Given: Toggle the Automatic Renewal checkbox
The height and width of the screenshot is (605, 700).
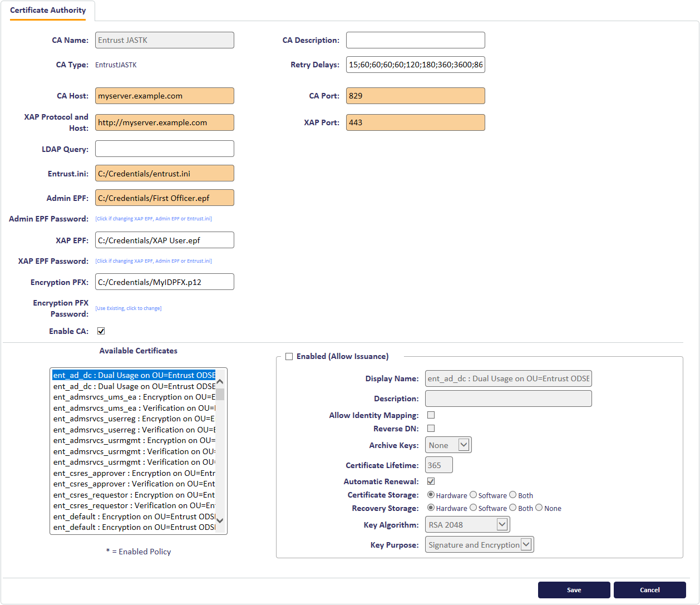Looking at the screenshot, I should [x=431, y=481].
